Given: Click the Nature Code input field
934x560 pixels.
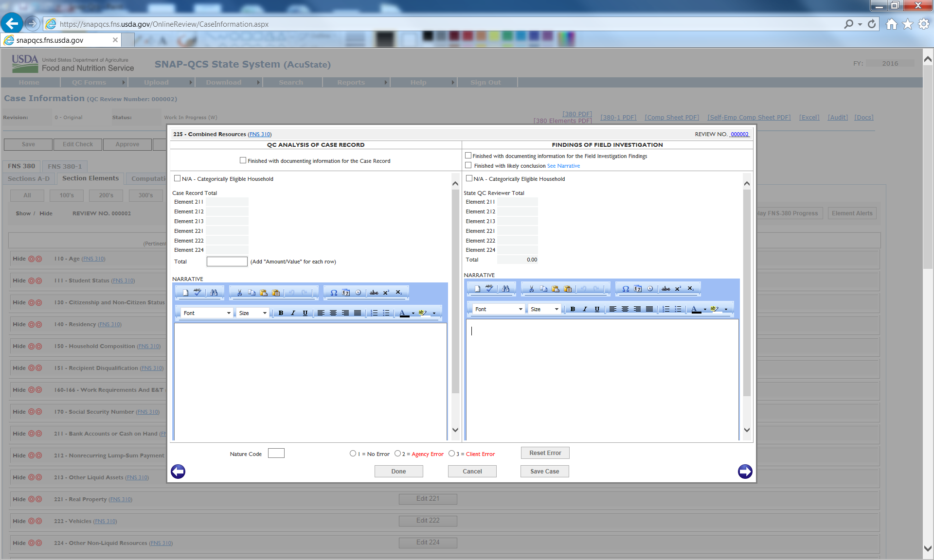Looking at the screenshot, I should [x=276, y=454].
